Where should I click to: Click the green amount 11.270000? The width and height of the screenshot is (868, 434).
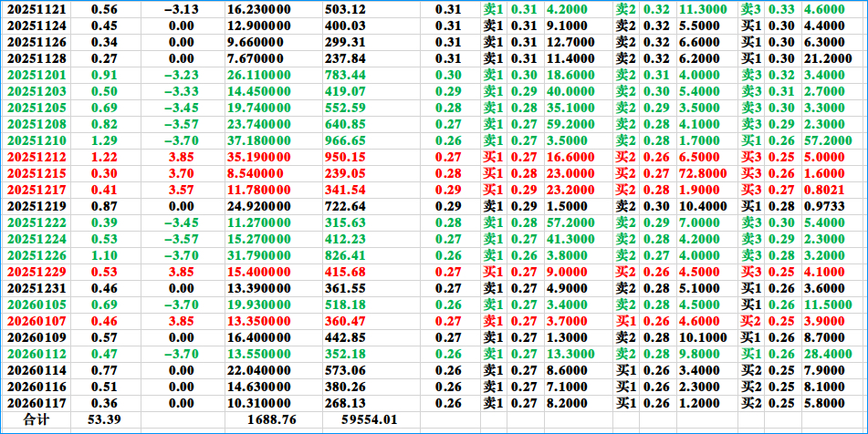258,222
